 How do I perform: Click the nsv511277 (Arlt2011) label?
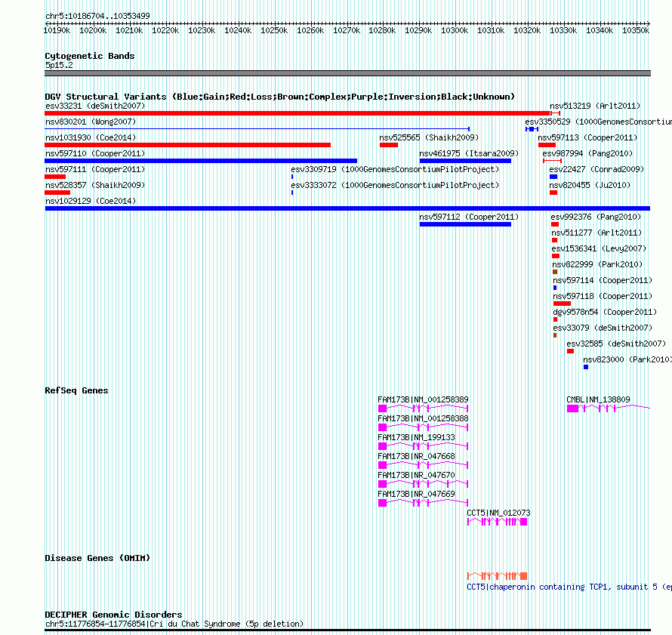596,233
